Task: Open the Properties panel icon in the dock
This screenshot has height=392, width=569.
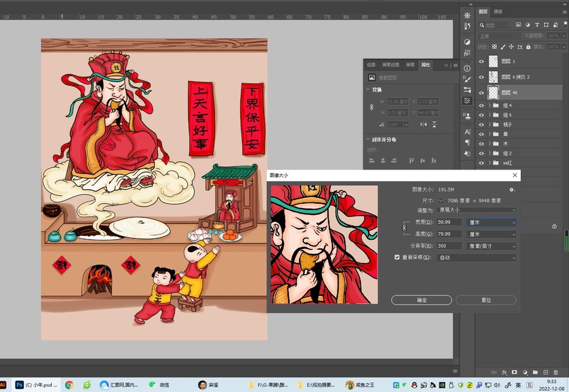Action: point(467,101)
